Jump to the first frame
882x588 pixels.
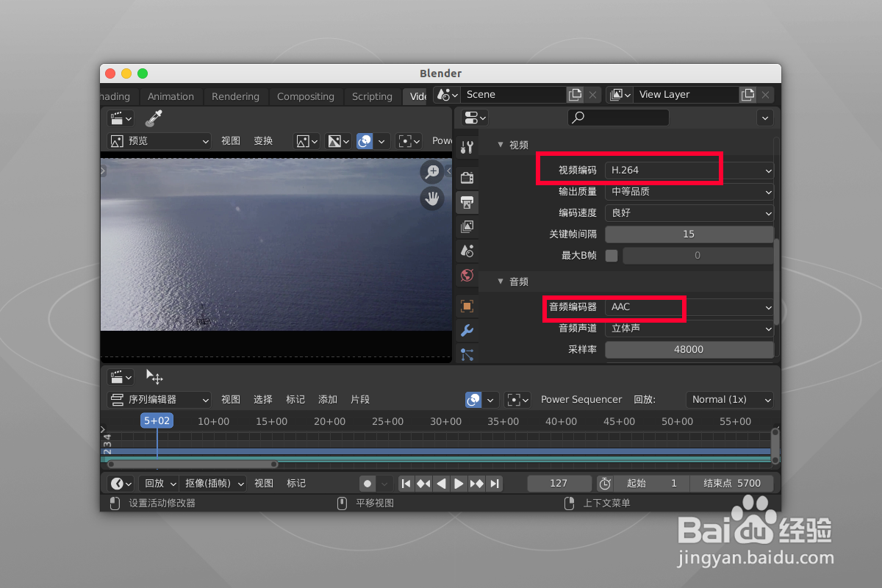pyautogui.click(x=406, y=483)
